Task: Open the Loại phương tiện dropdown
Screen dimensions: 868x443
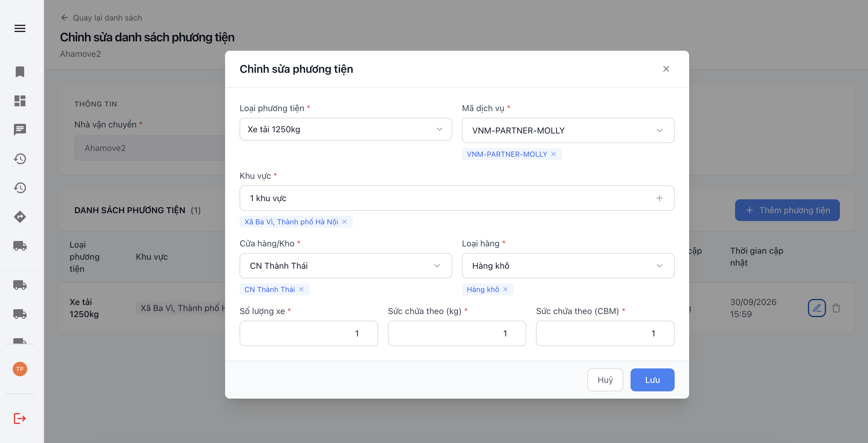Action: (x=346, y=129)
